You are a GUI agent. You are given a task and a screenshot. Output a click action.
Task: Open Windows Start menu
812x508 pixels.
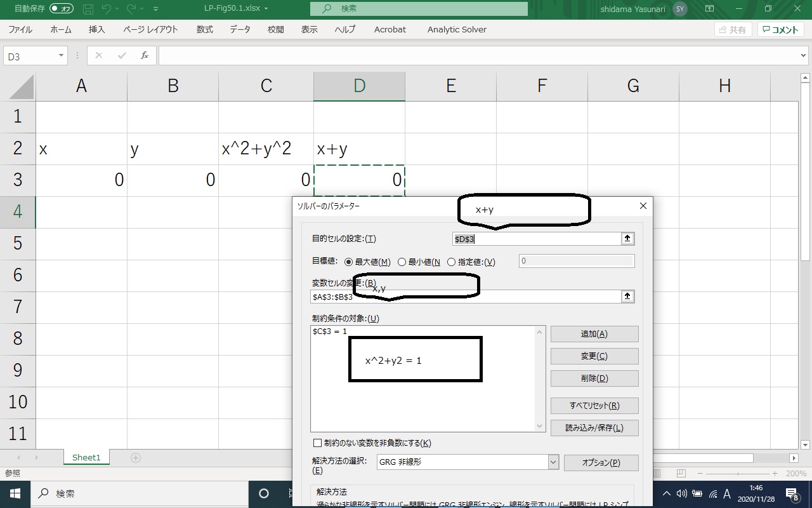[15, 493]
